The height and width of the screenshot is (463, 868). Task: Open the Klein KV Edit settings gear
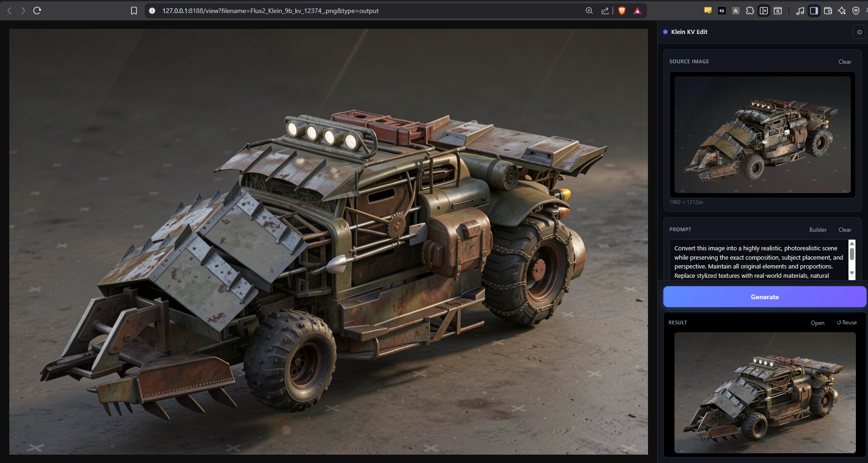coord(859,32)
